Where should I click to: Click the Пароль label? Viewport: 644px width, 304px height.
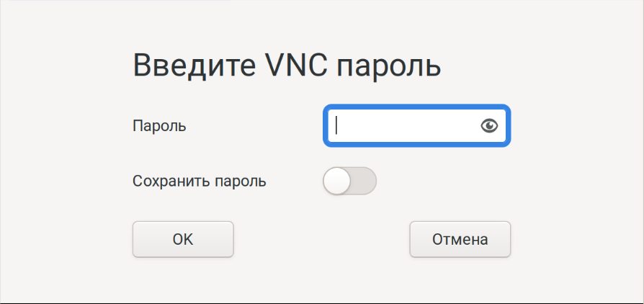(x=159, y=126)
